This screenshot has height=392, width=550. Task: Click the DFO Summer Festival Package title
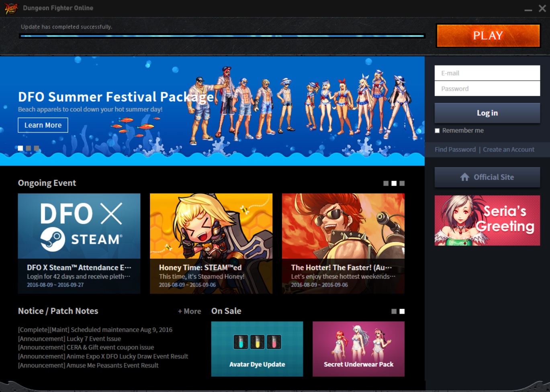[x=116, y=97]
